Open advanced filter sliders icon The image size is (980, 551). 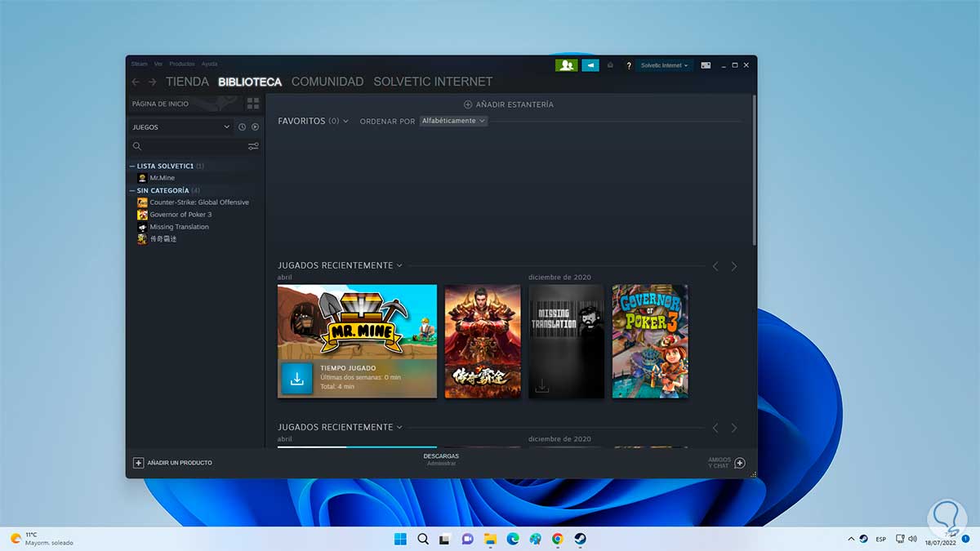point(253,147)
